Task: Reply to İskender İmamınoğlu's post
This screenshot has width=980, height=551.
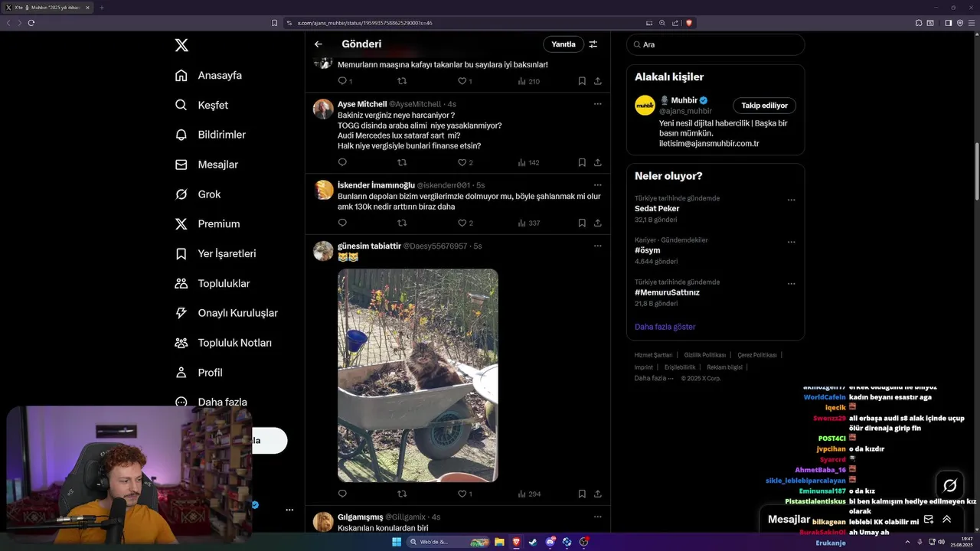Action: (x=342, y=223)
